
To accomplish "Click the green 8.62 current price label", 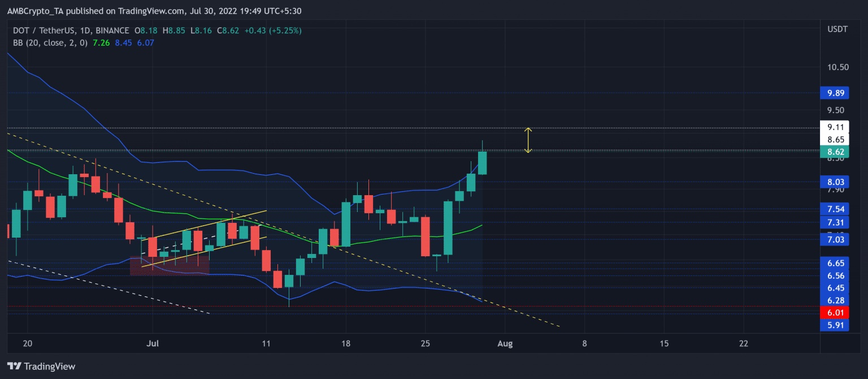I will pyautogui.click(x=834, y=152).
